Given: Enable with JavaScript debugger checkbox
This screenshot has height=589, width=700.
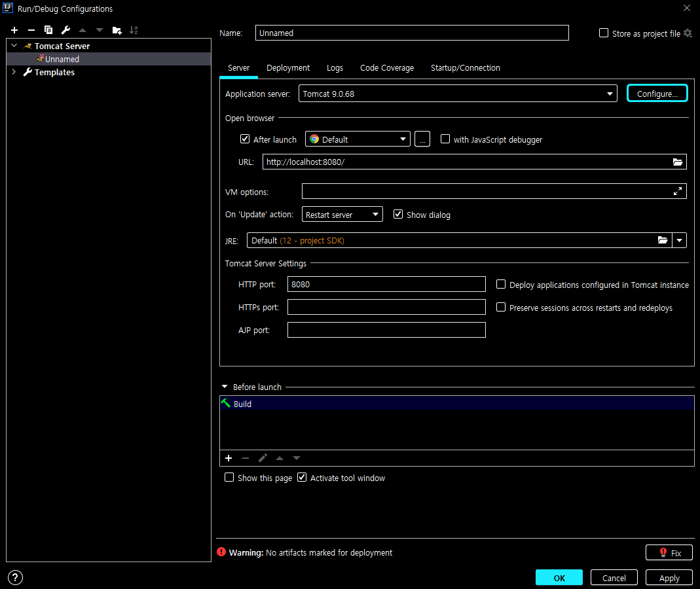Looking at the screenshot, I should point(445,139).
